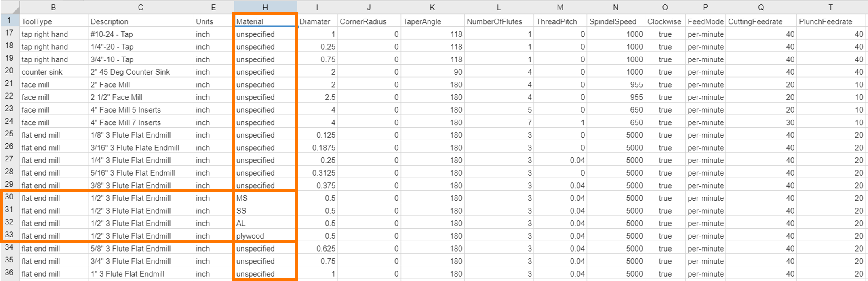The height and width of the screenshot is (281, 868).
Task: Click the ToolType header cell
Action: [x=53, y=21]
